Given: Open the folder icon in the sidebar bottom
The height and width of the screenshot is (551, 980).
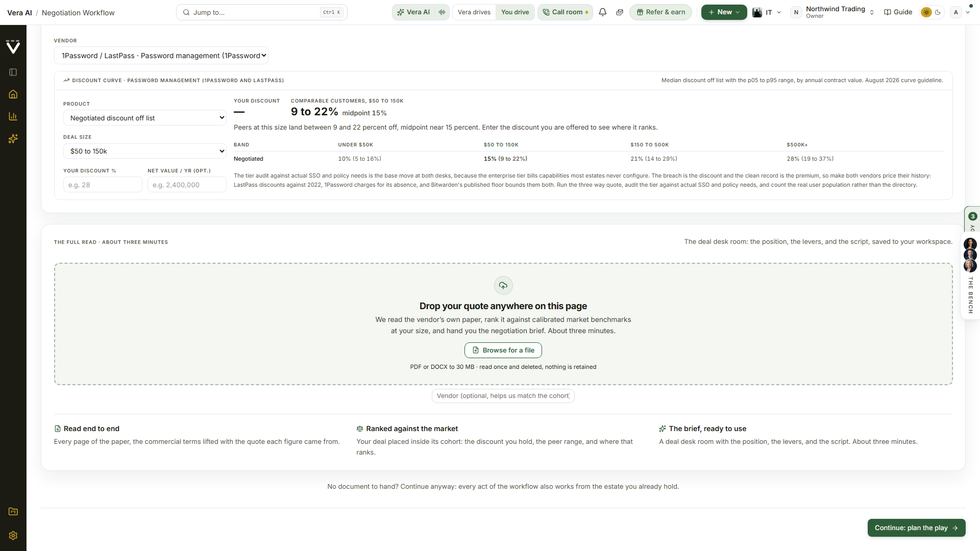Looking at the screenshot, I should pos(13,511).
